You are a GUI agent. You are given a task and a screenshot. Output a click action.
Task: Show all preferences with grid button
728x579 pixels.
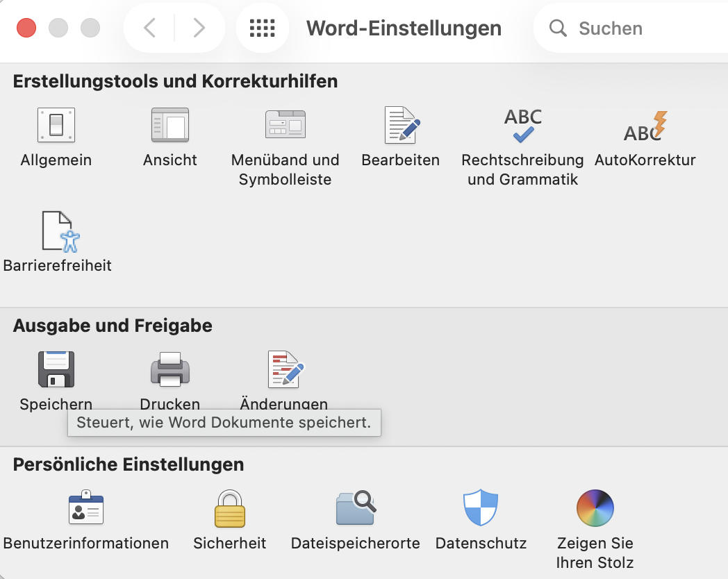262,28
